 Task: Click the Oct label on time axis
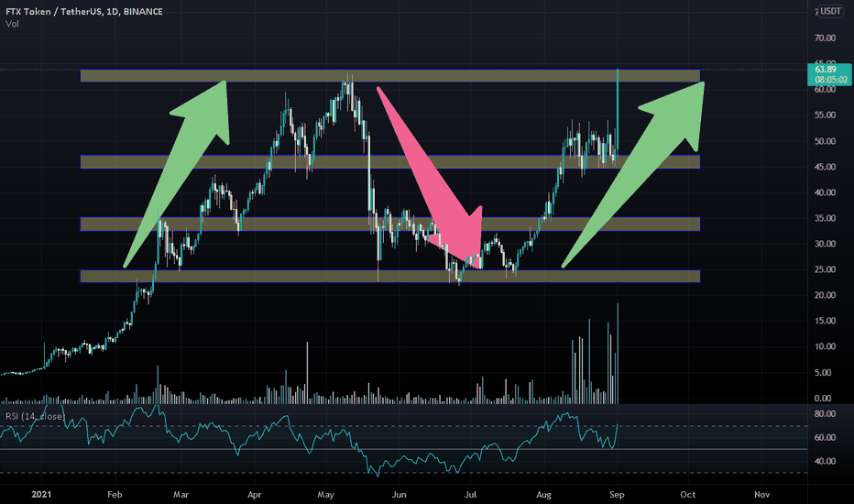[x=688, y=494]
